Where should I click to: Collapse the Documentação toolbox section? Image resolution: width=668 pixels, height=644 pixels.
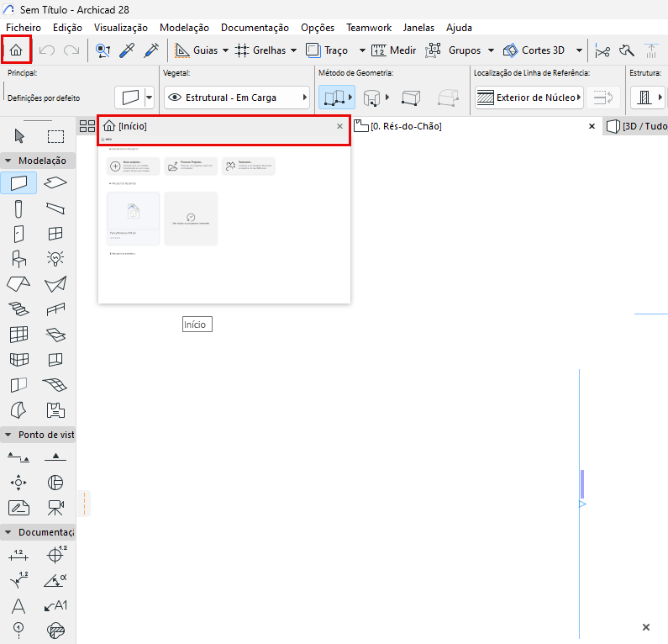(8, 532)
